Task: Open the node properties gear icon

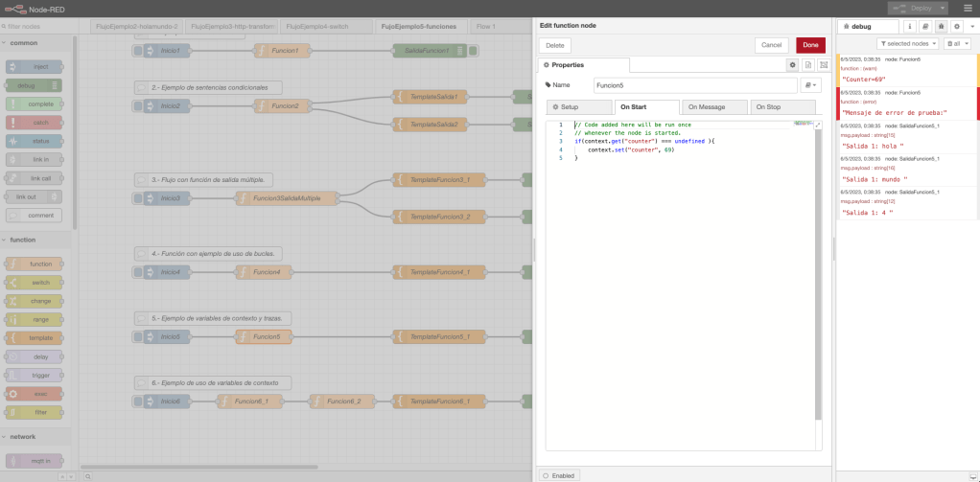Action: tap(792, 65)
